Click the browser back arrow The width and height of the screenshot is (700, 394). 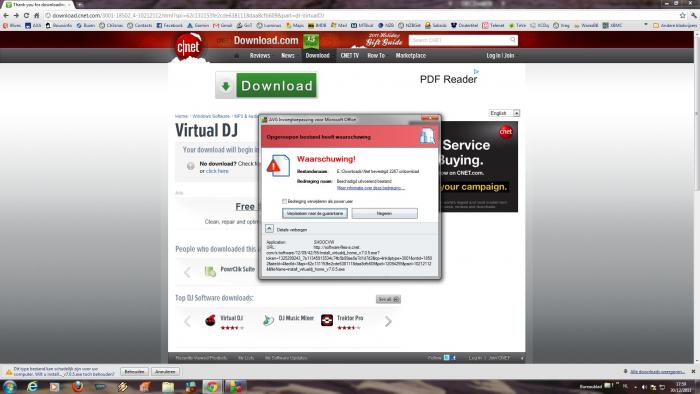[x=6, y=15]
